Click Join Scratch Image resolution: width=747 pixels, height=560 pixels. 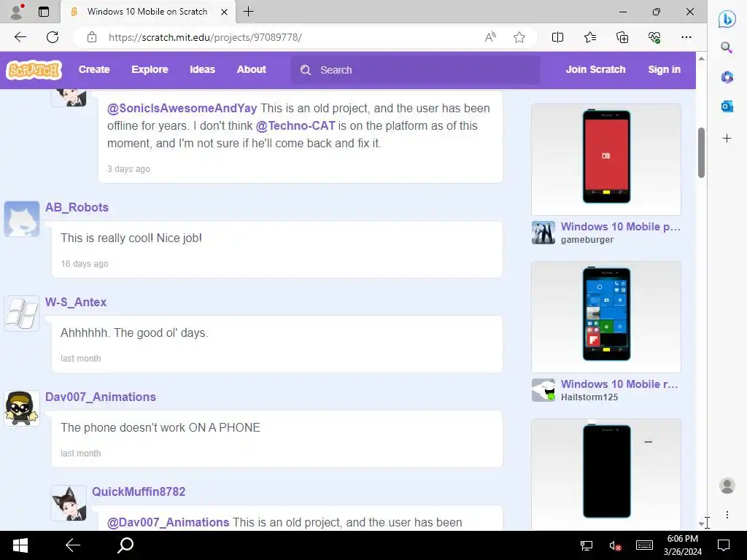595,69
